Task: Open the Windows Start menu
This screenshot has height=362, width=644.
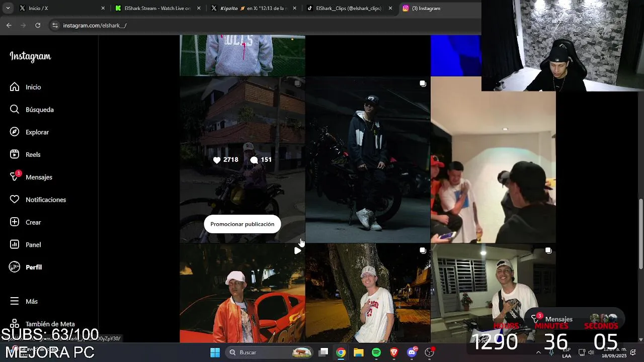Action: point(215,352)
